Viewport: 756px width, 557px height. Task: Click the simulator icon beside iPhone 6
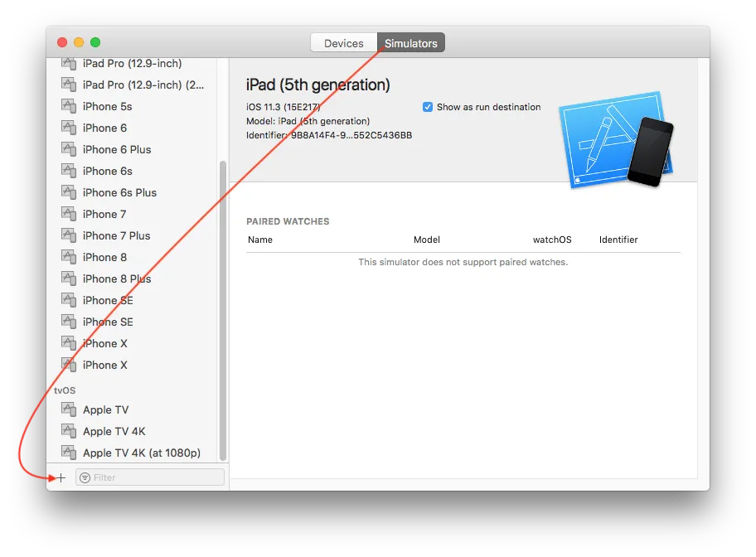click(69, 128)
